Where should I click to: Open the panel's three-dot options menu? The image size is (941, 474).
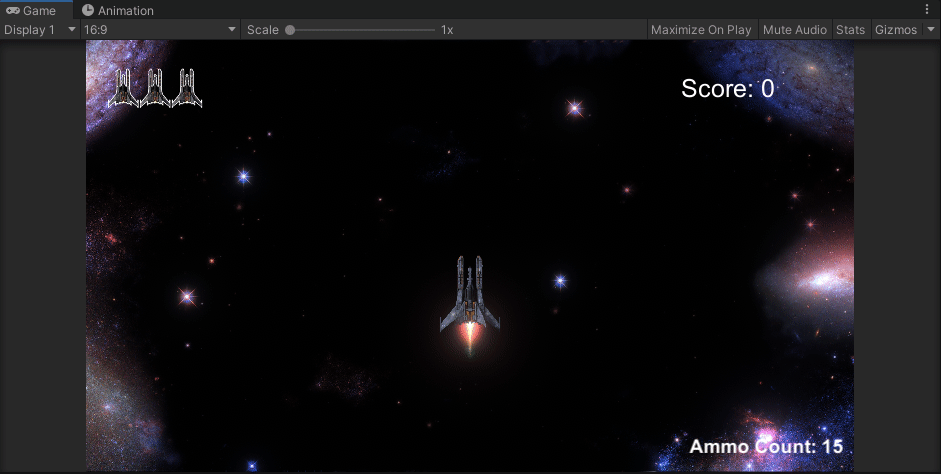[927, 10]
